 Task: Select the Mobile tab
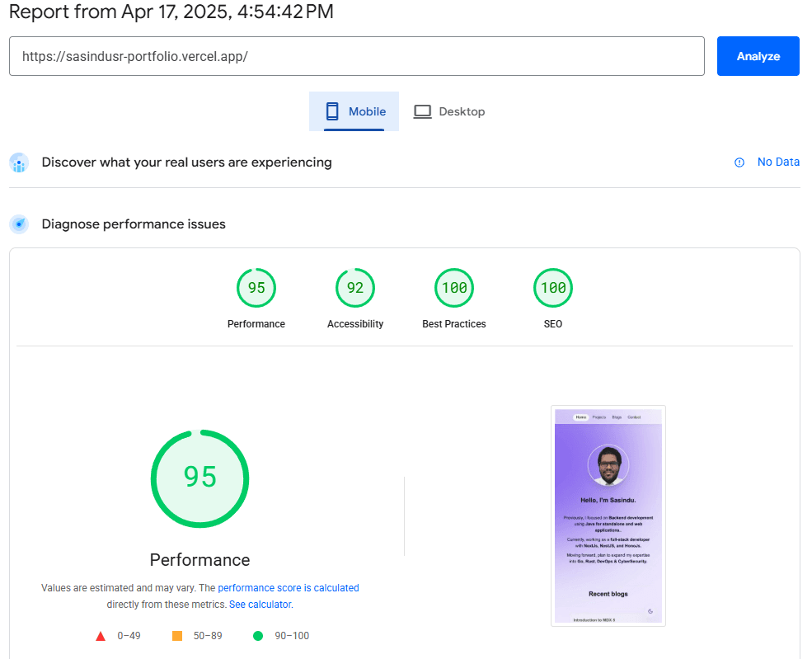click(354, 111)
